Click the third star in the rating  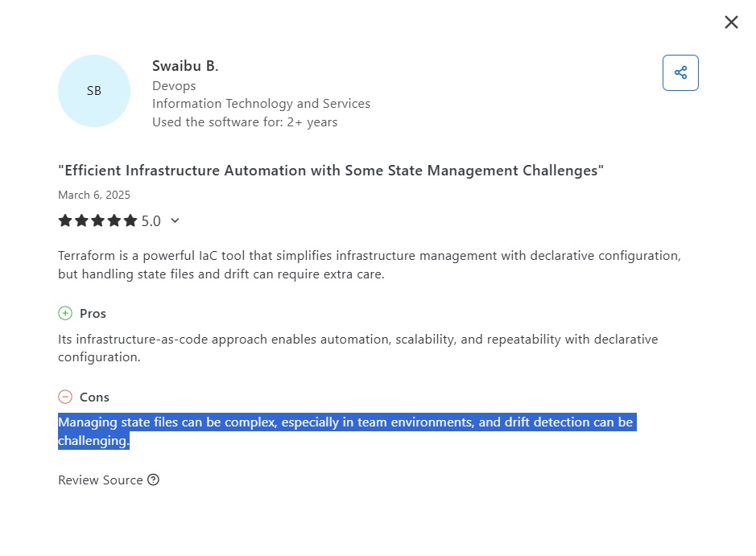click(97, 220)
